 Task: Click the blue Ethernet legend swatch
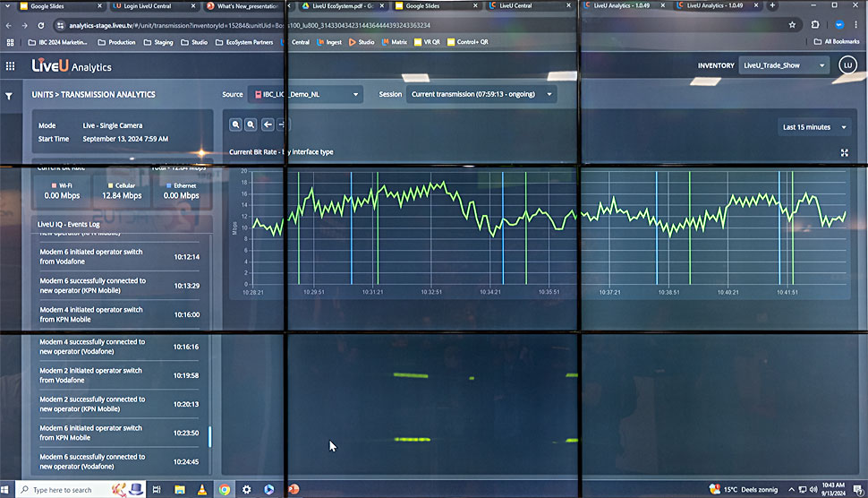[x=169, y=185]
